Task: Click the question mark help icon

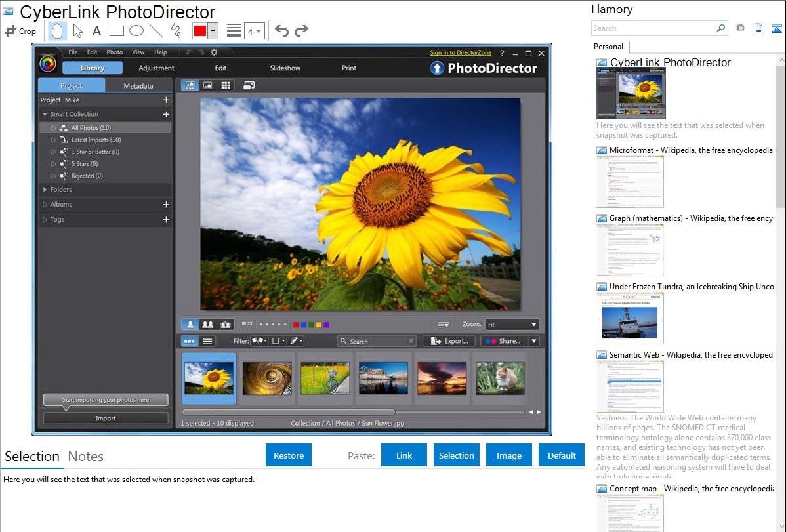Action: (502, 53)
